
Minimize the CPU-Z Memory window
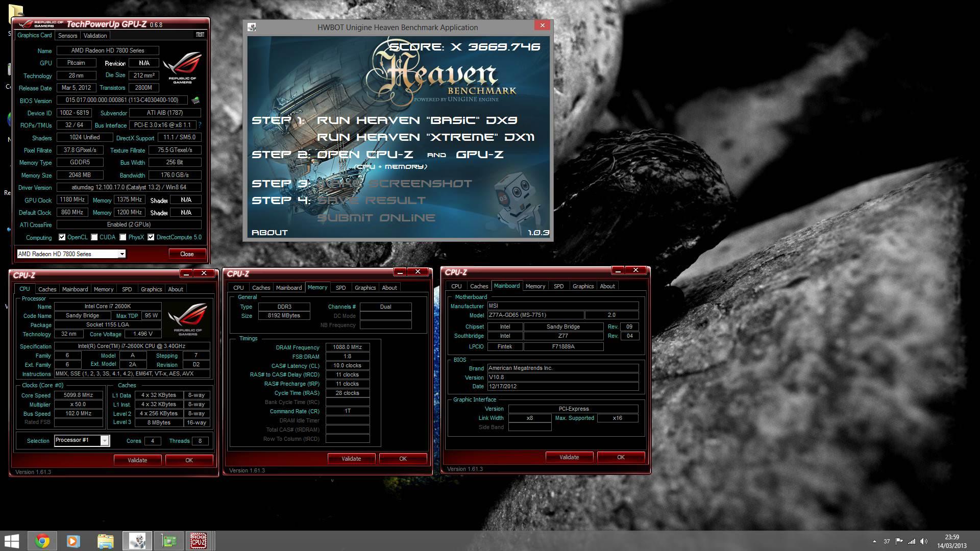[x=400, y=271]
